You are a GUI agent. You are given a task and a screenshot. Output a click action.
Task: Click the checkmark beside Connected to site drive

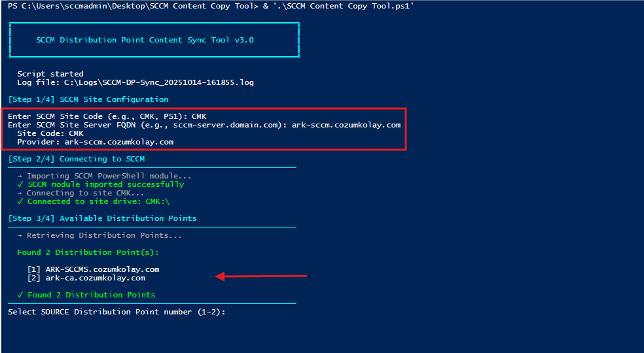click(20, 201)
